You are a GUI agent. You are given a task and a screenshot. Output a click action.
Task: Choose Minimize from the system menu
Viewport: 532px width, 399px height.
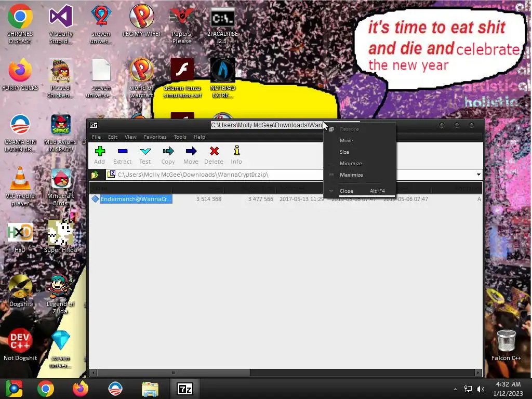point(360,164)
